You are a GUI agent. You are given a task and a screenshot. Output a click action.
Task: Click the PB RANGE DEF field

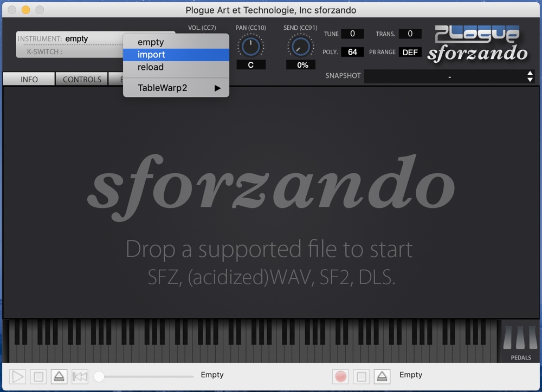click(410, 52)
